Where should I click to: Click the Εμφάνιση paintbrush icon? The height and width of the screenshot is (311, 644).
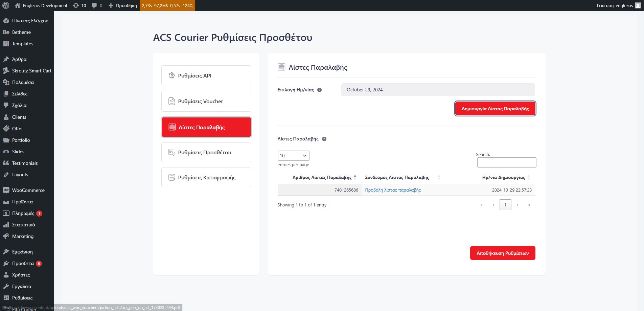tap(6, 252)
